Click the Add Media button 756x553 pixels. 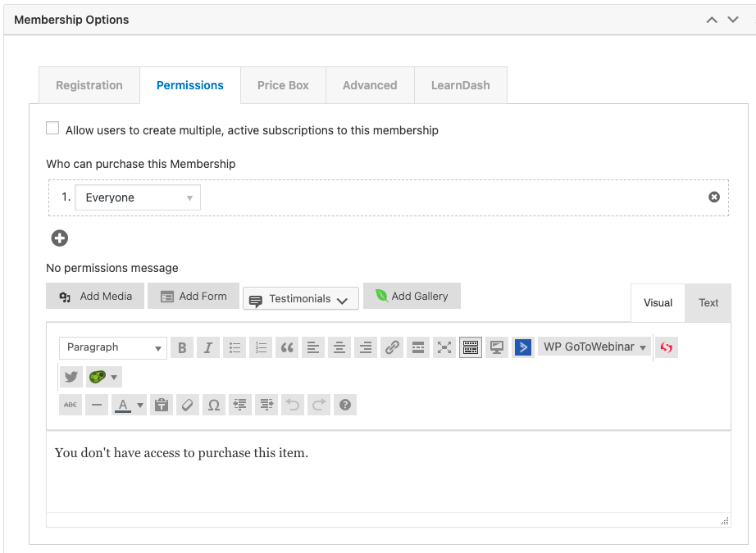point(95,297)
